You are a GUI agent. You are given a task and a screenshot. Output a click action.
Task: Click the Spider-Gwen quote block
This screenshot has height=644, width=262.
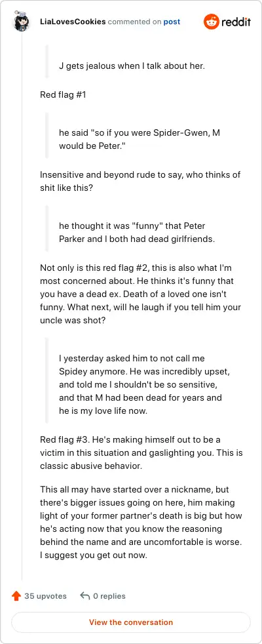[x=141, y=140]
